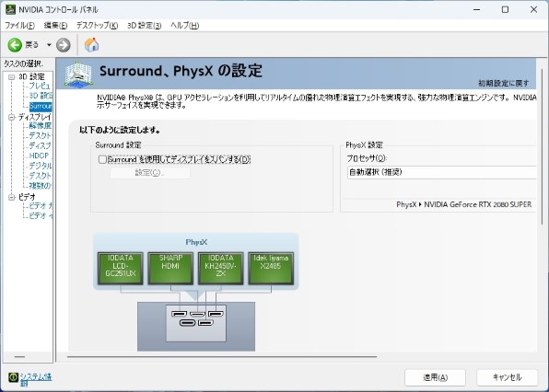Enable the Surround span displays checkbox
549x392 pixels.
point(102,159)
